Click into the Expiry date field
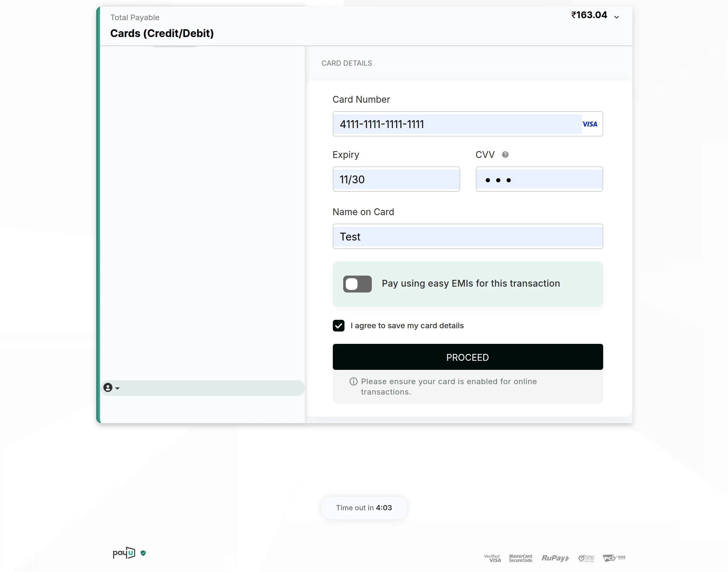The image size is (728, 572). [x=396, y=179]
